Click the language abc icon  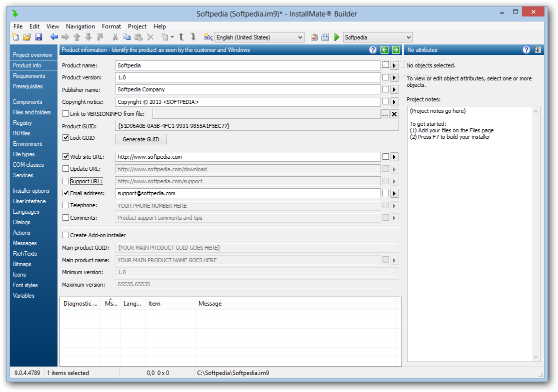pos(208,37)
